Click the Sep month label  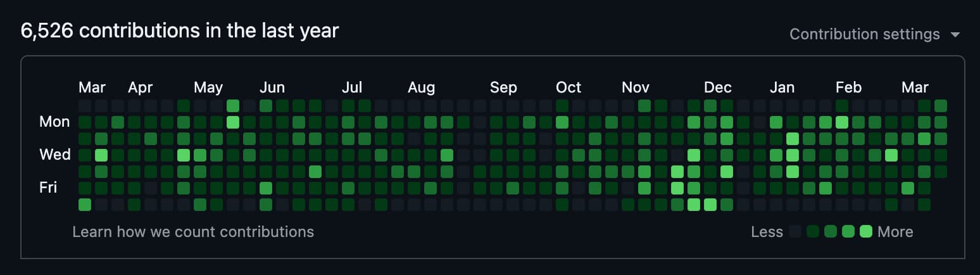tap(503, 87)
